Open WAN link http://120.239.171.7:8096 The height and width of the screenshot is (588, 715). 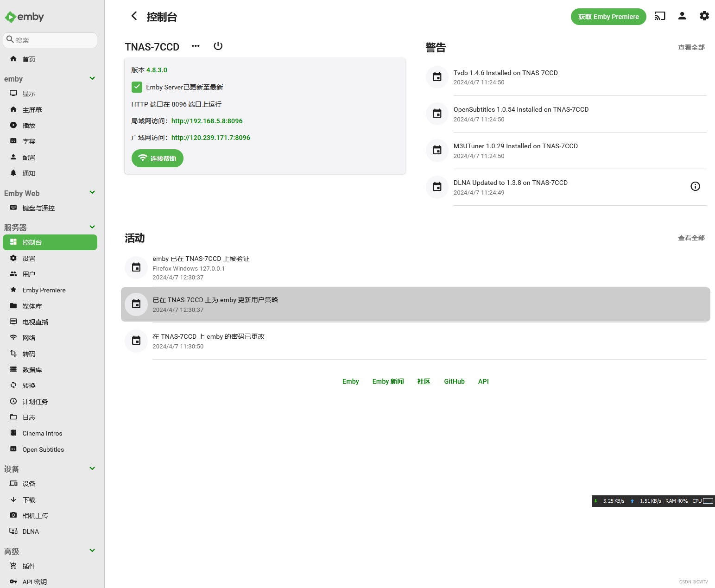click(x=211, y=138)
